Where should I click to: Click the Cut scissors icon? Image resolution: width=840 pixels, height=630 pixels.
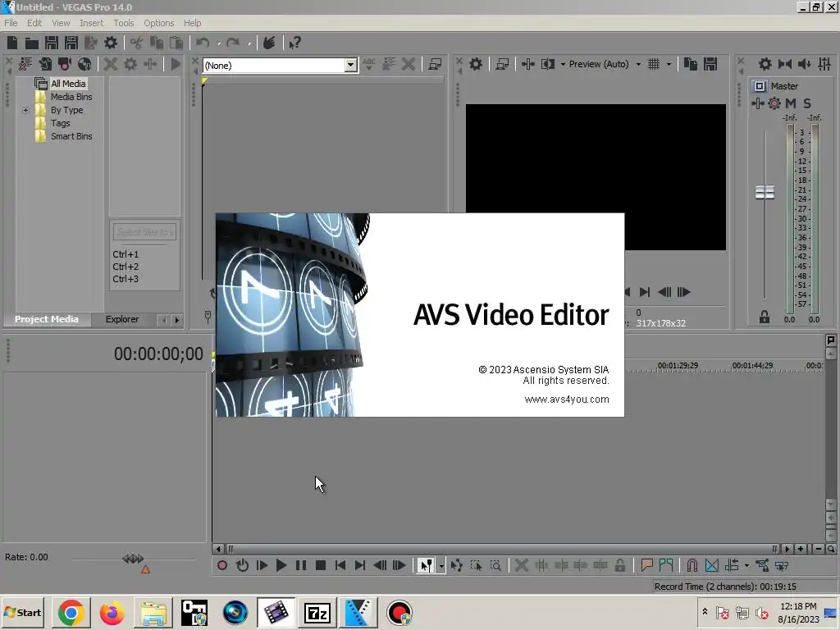pos(137,43)
